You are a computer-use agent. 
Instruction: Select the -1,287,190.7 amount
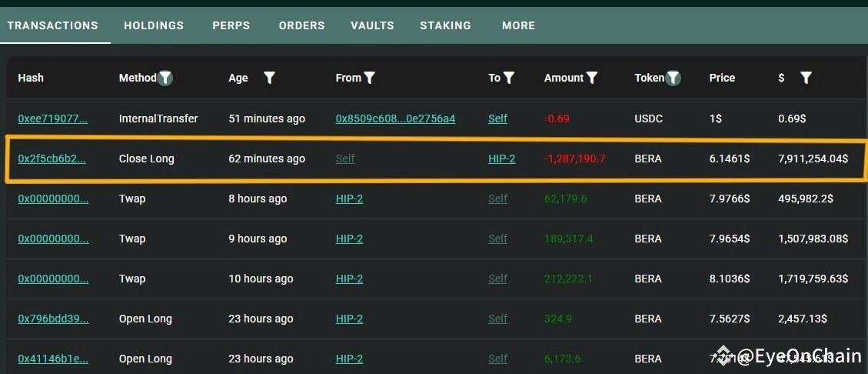point(574,159)
